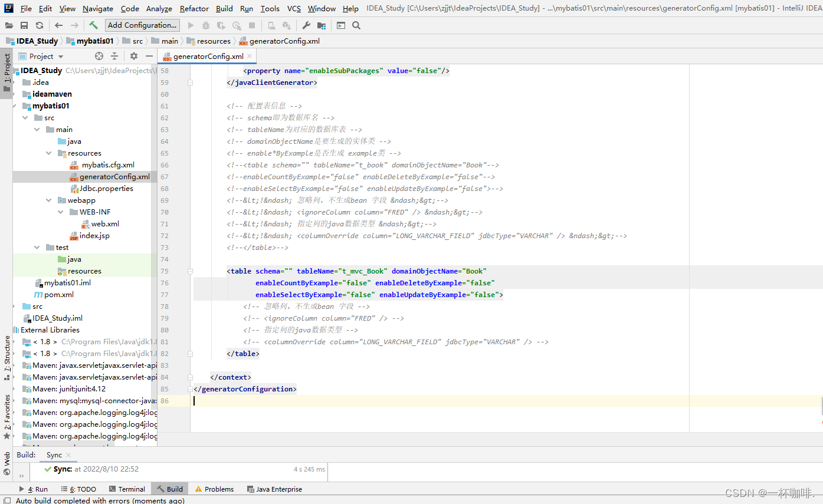Open the Java Enterprise tool window
This screenshot has width=823, height=504.
point(274,489)
